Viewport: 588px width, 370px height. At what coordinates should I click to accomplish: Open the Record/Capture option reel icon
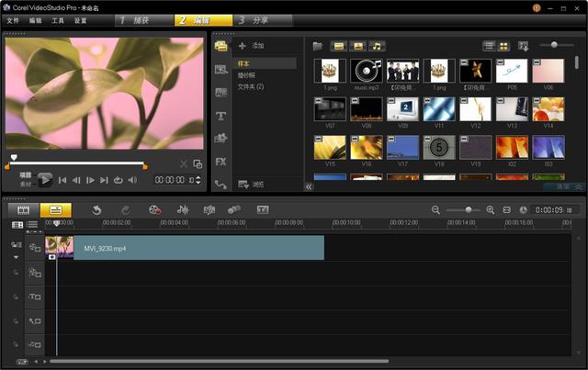click(155, 210)
